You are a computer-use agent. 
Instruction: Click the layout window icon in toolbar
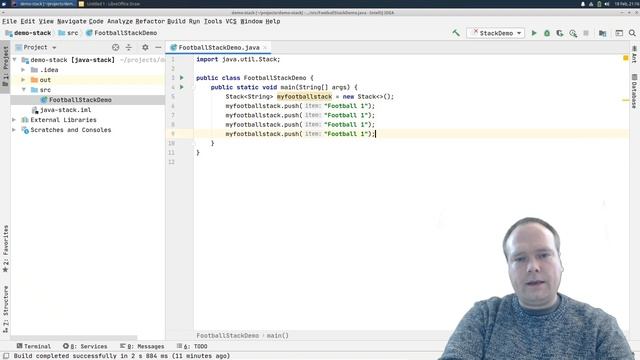pyautogui.click(x=619, y=33)
